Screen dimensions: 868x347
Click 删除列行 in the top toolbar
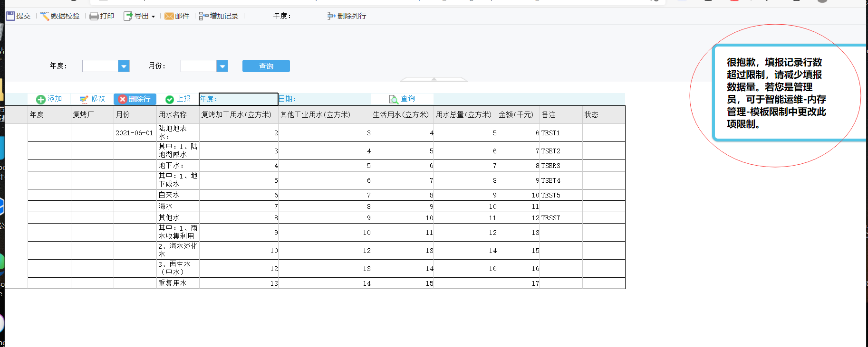[x=347, y=16]
